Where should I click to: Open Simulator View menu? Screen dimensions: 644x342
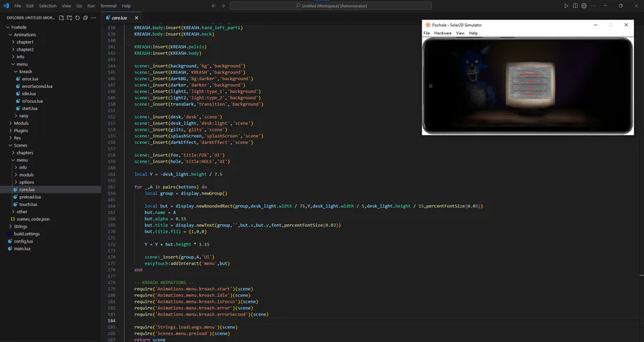[x=460, y=33]
